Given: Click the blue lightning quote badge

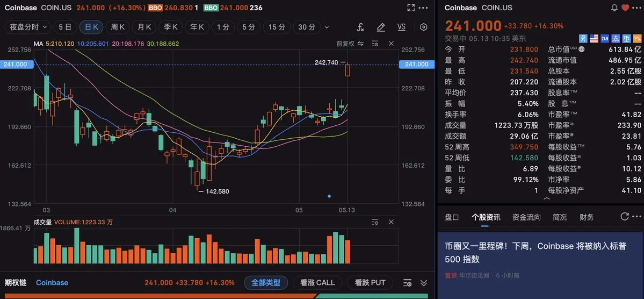Looking at the screenshot, I should pos(583,39).
